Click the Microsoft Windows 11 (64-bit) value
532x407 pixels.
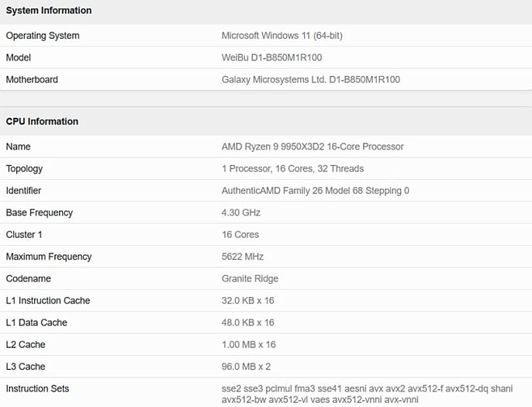282,36
